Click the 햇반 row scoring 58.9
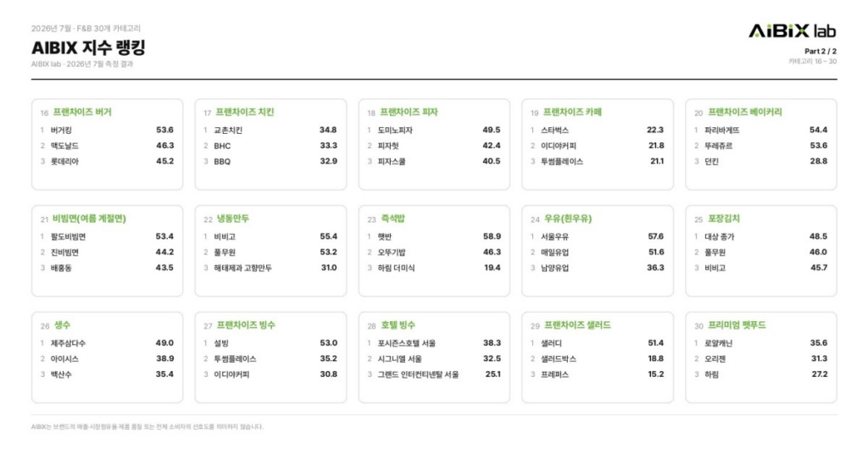The image size is (868, 455). point(434,236)
